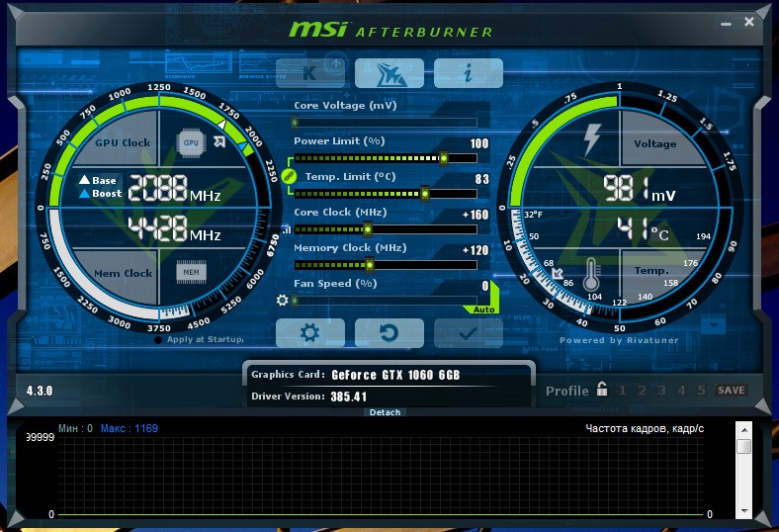Click the Powered by Rivatuner text

tap(619, 340)
